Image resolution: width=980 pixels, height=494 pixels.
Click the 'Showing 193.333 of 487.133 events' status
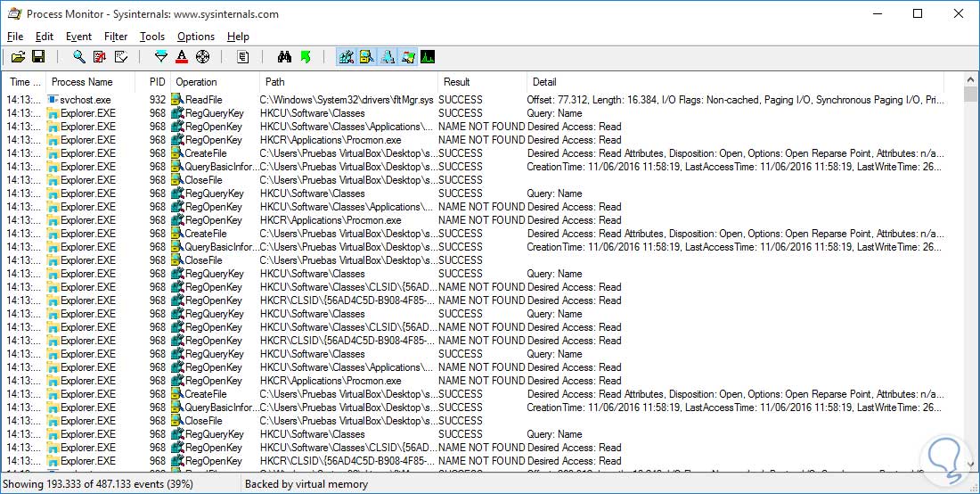point(98,484)
